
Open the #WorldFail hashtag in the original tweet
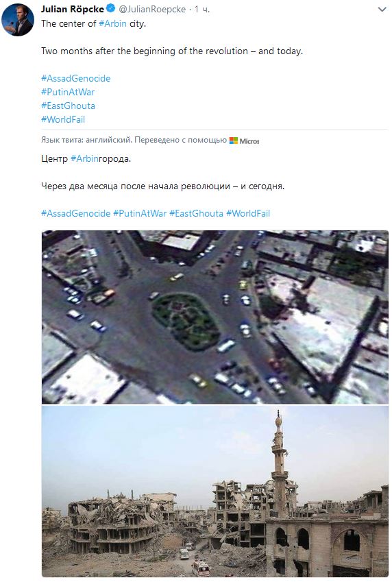[x=63, y=119]
